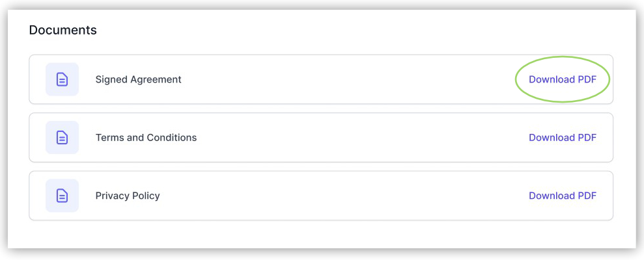Click blank space right of Documents heading
Screen dimensions: 644x260
pyautogui.click(x=326, y=30)
